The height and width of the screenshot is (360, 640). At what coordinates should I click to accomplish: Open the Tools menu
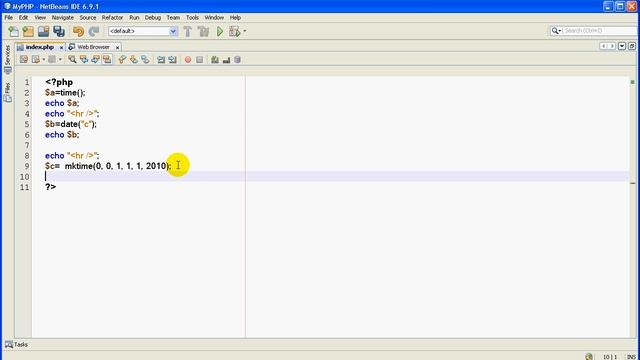click(x=192, y=18)
